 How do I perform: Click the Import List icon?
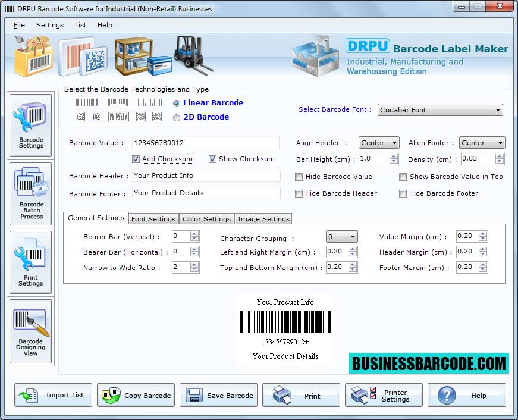tap(29, 395)
